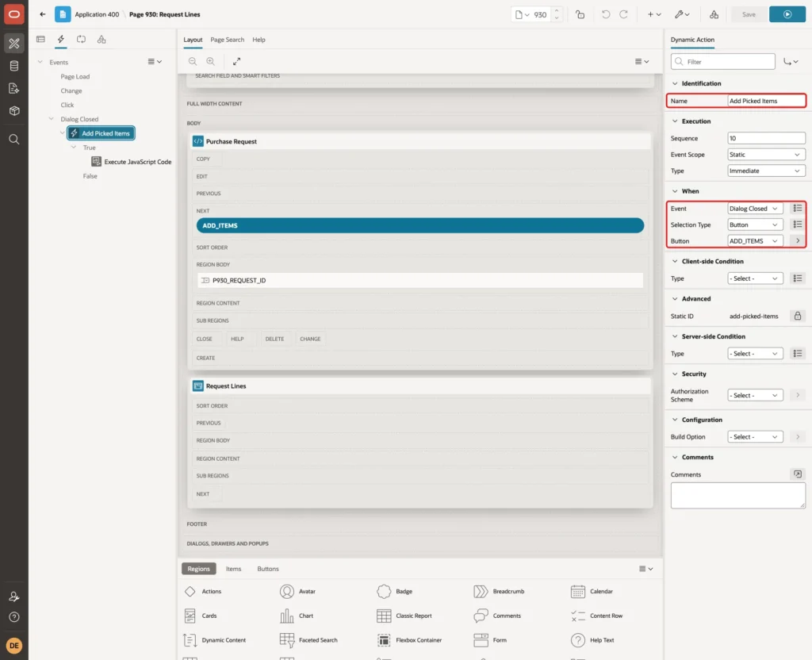Collapse the Execution section

(x=675, y=121)
